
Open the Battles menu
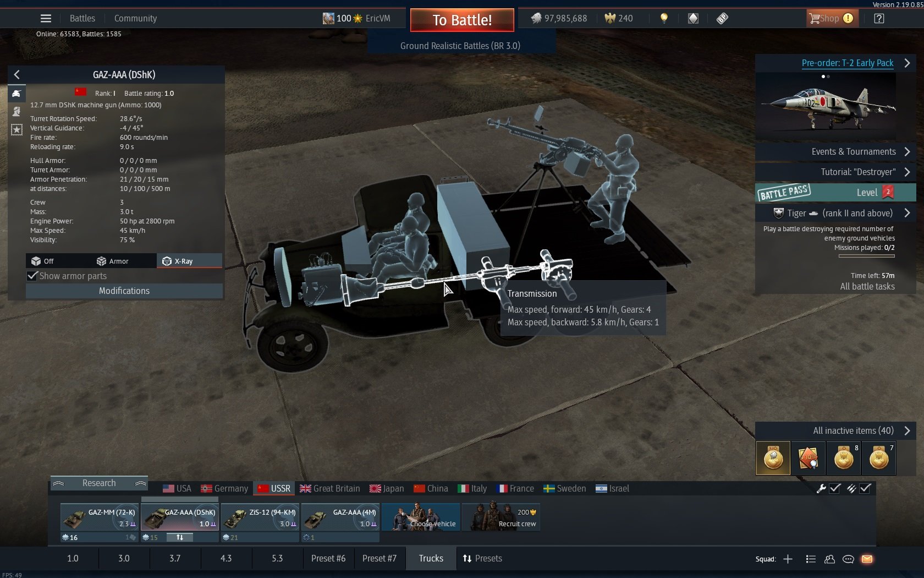pyautogui.click(x=82, y=18)
